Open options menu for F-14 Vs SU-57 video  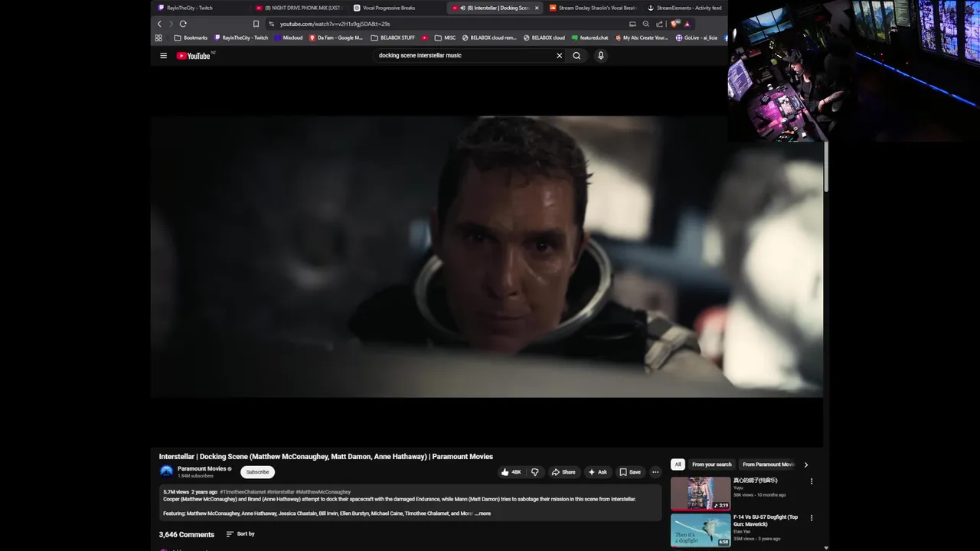coord(812,518)
